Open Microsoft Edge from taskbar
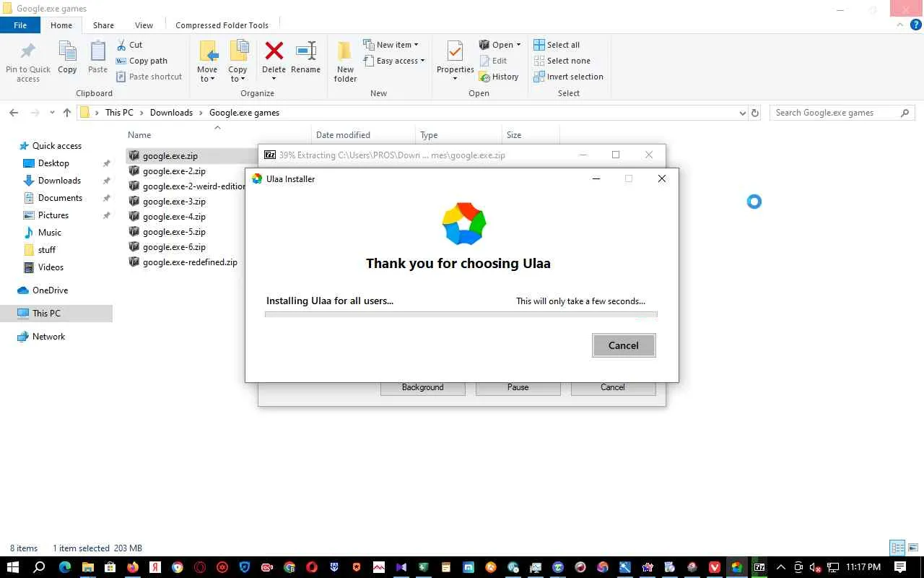The width and height of the screenshot is (924, 578). [65, 567]
